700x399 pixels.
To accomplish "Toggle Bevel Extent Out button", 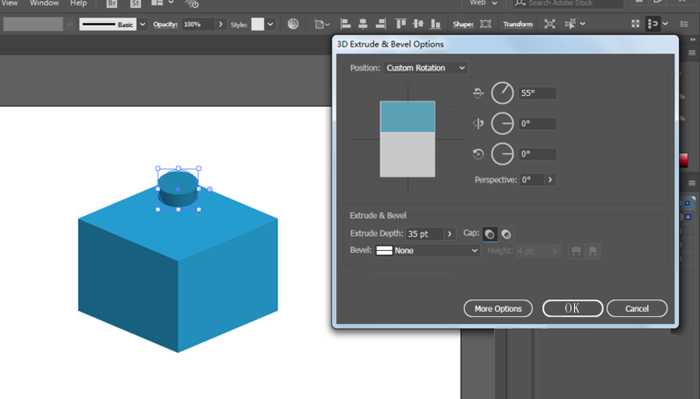I will [576, 251].
